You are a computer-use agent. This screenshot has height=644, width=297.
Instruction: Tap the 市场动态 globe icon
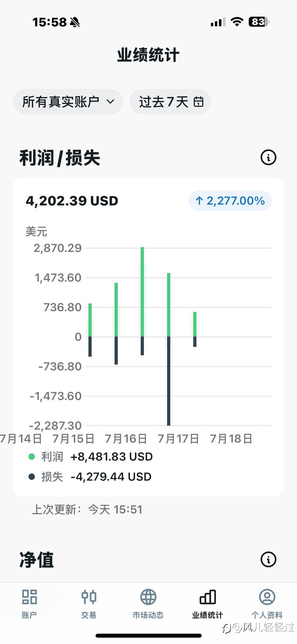coord(148,597)
